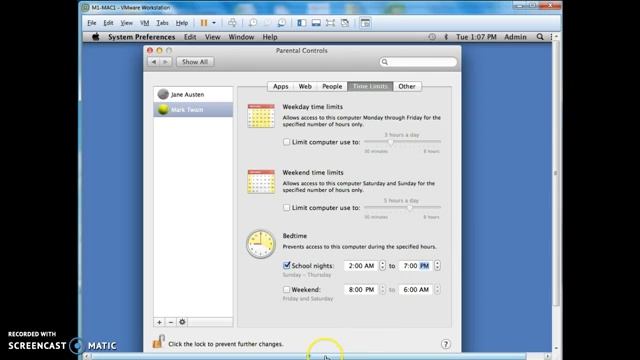
Task: Open the VMware File menu
Action: tap(92, 23)
